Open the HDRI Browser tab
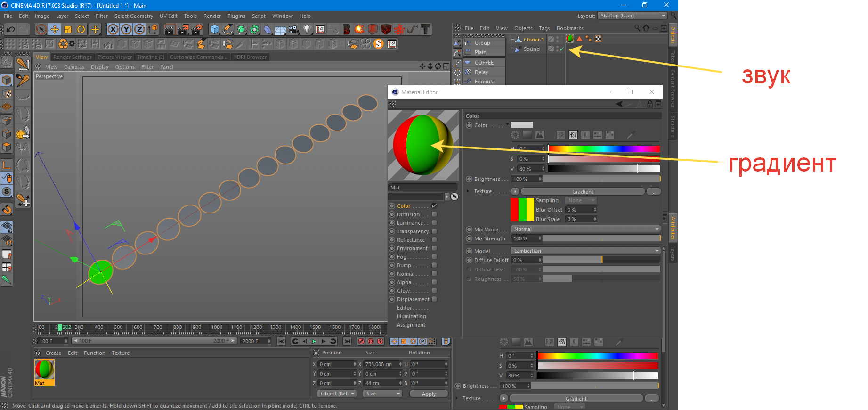Screen dimensions: 868x410 [250, 57]
